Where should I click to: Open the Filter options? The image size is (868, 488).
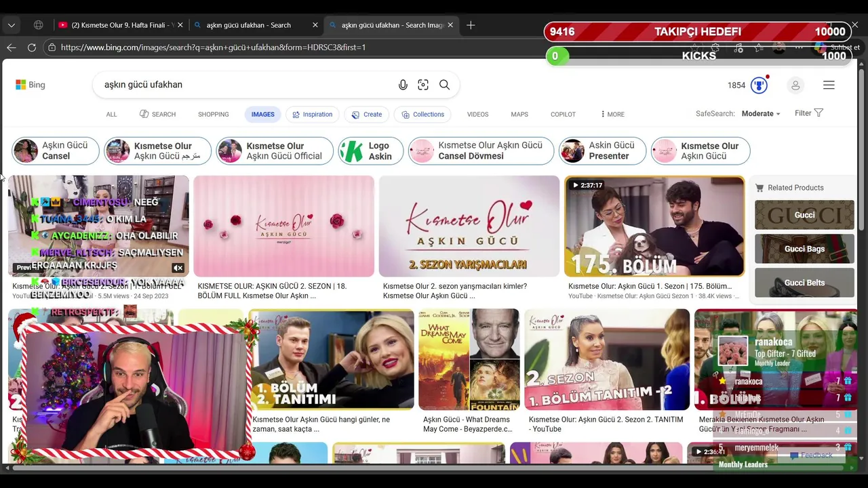809,113
